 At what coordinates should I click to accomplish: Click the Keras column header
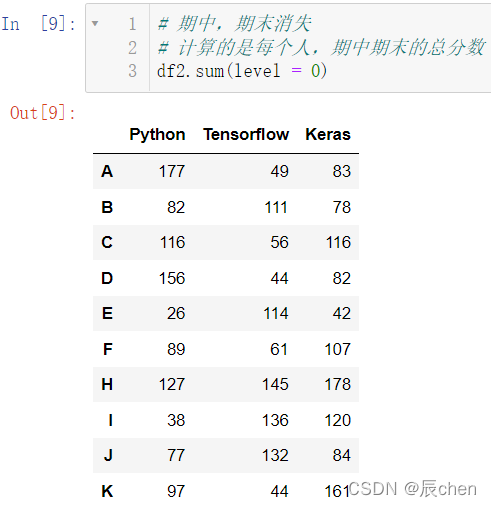coord(328,135)
